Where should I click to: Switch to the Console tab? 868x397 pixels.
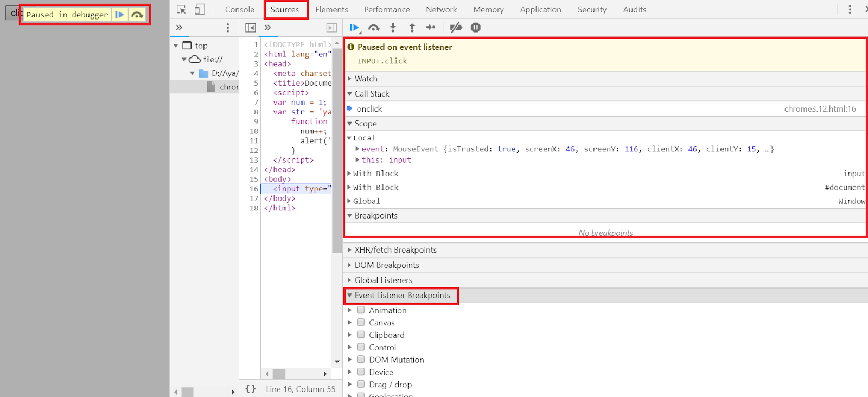point(239,10)
